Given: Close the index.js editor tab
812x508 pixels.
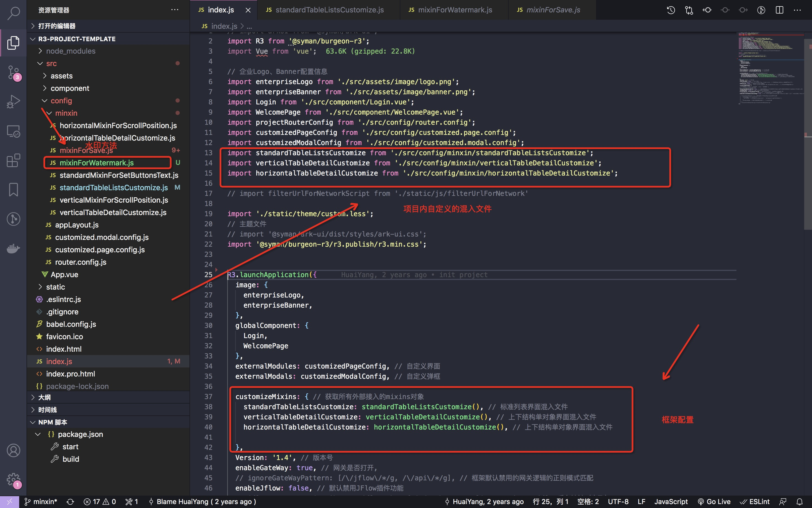Looking at the screenshot, I should click(x=248, y=10).
